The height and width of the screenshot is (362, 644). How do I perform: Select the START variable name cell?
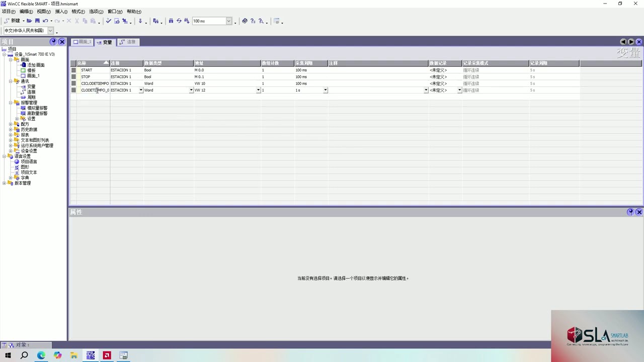93,70
